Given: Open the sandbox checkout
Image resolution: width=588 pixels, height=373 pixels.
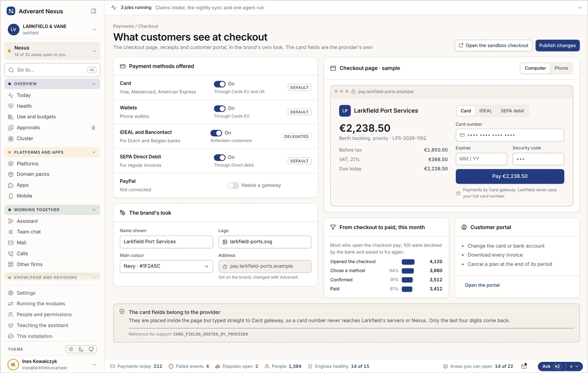Looking at the screenshot, I should click(x=493, y=46).
